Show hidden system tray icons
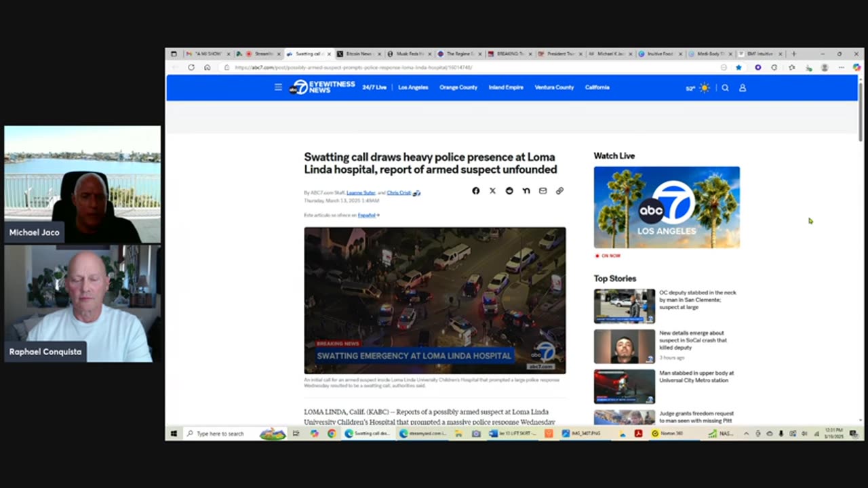Viewport: 868px width, 488px height. (746, 434)
